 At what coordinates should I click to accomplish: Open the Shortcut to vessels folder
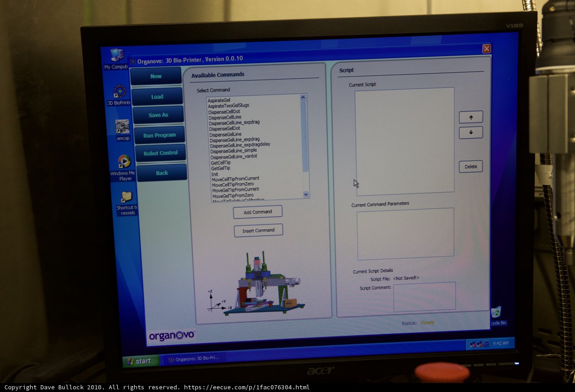coord(127,203)
